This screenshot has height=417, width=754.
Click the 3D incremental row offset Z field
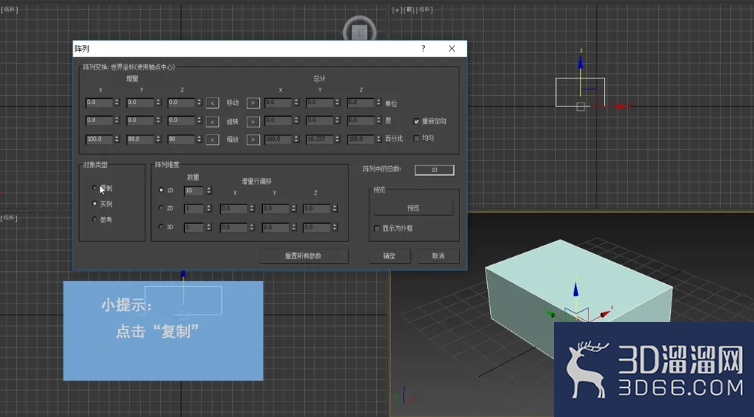click(x=317, y=227)
